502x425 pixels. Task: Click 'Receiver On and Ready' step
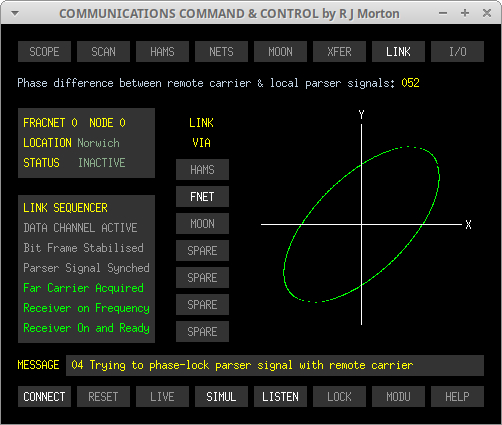[86, 328]
